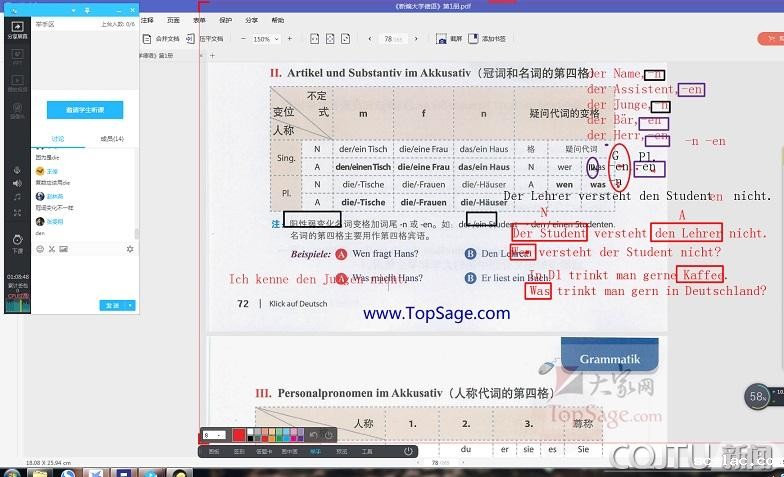Pick the red color swatch in annotation bar
The width and height of the screenshot is (784, 477).
(x=239, y=435)
